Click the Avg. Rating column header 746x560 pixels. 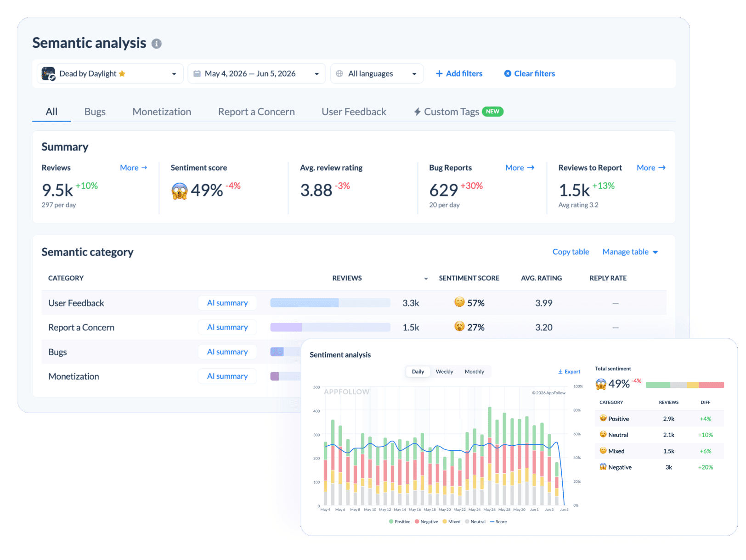pos(541,278)
